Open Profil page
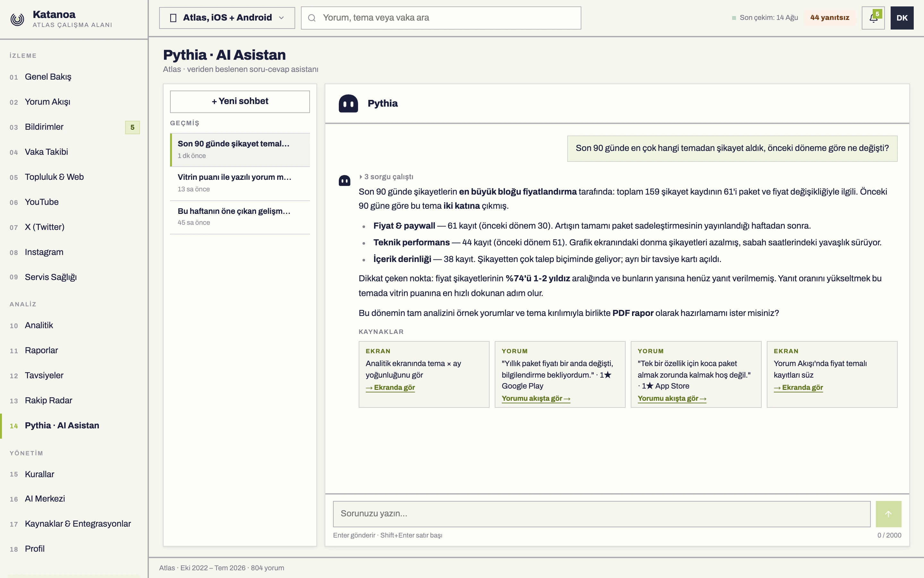The height and width of the screenshot is (578, 924). 74,549
